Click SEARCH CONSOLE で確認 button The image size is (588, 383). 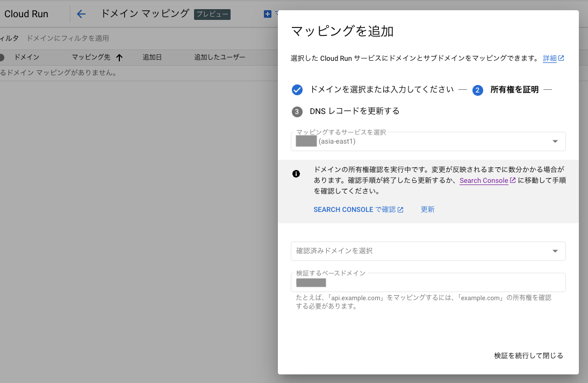[x=358, y=210]
